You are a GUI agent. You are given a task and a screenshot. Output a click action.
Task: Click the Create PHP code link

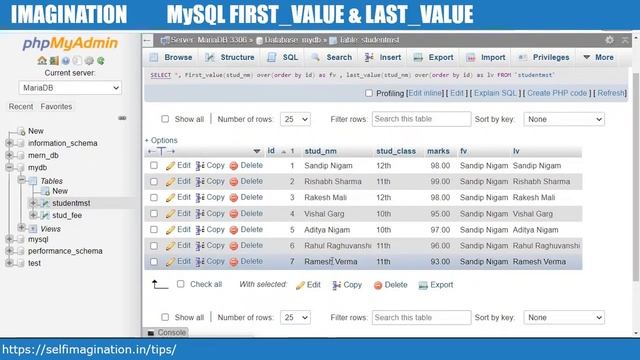(x=557, y=93)
